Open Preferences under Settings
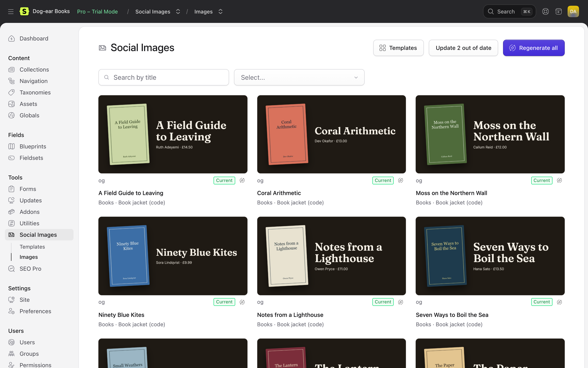Screen dimensions: 588x368 (39, 311)
